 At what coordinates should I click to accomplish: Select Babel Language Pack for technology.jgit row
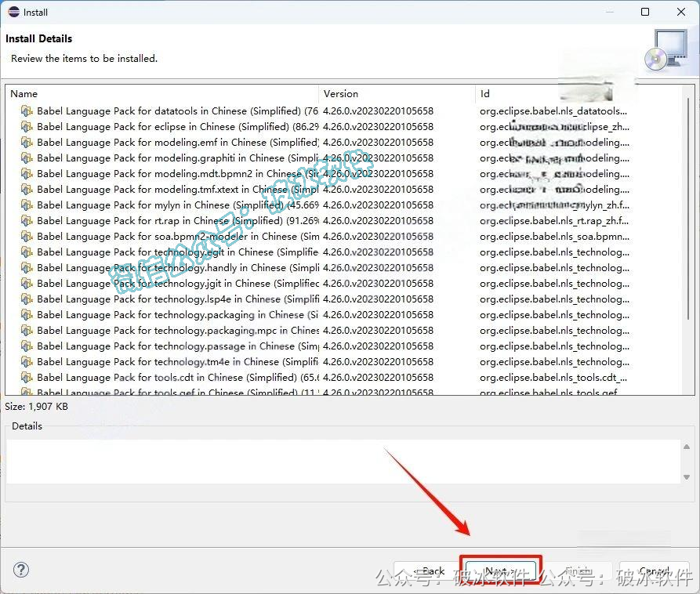coord(344,283)
